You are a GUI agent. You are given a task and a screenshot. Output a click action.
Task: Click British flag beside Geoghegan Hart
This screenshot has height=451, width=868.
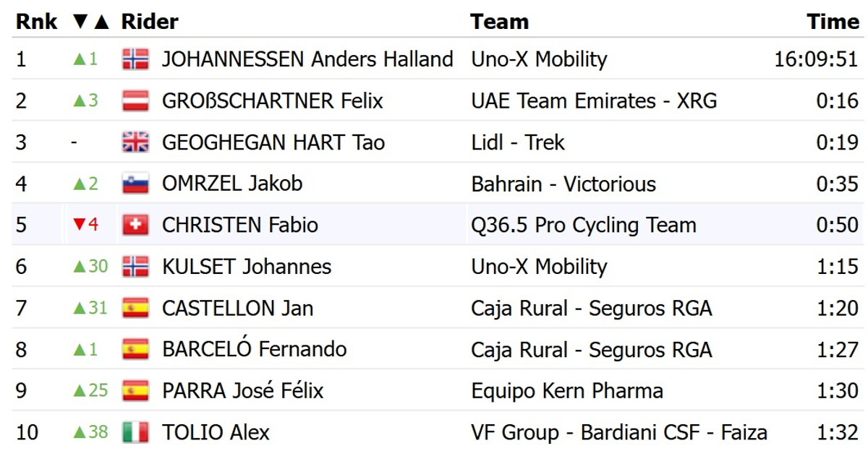click(135, 142)
